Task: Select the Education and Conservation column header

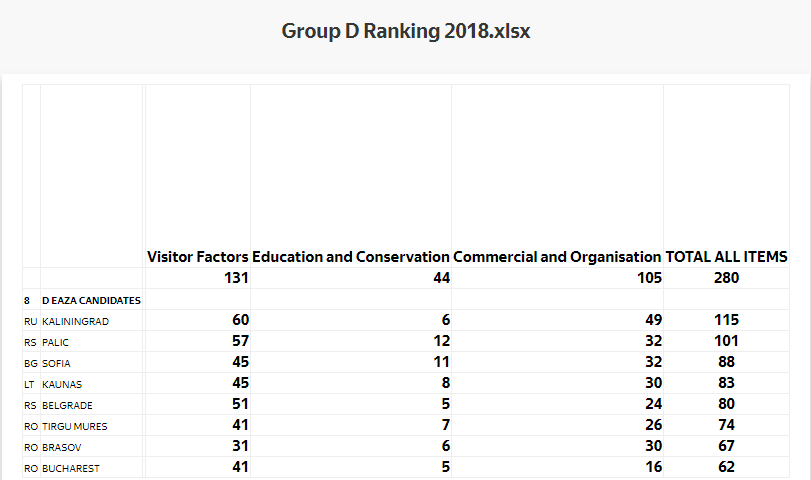Action: tap(351, 257)
